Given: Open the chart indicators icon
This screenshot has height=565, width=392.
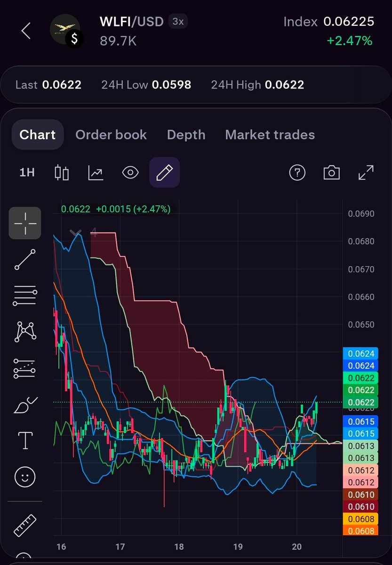Looking at the screenshot, I should coord(96,173).
